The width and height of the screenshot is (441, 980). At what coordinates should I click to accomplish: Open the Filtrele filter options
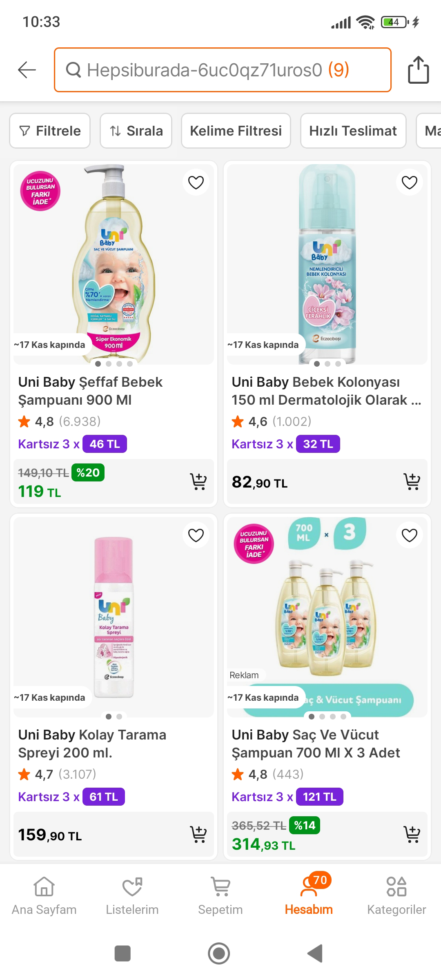(50, 131)
